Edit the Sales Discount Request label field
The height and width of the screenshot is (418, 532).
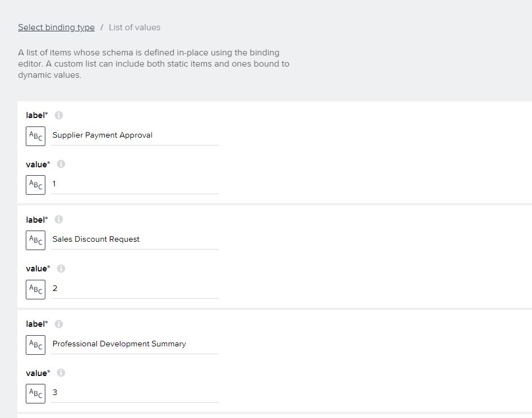pos(135,239)
